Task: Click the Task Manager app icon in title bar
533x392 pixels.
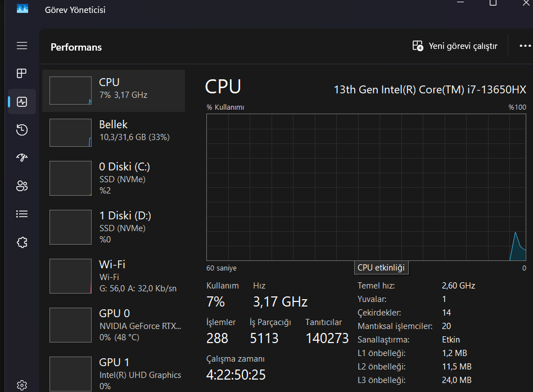Action: pos(22,9)
